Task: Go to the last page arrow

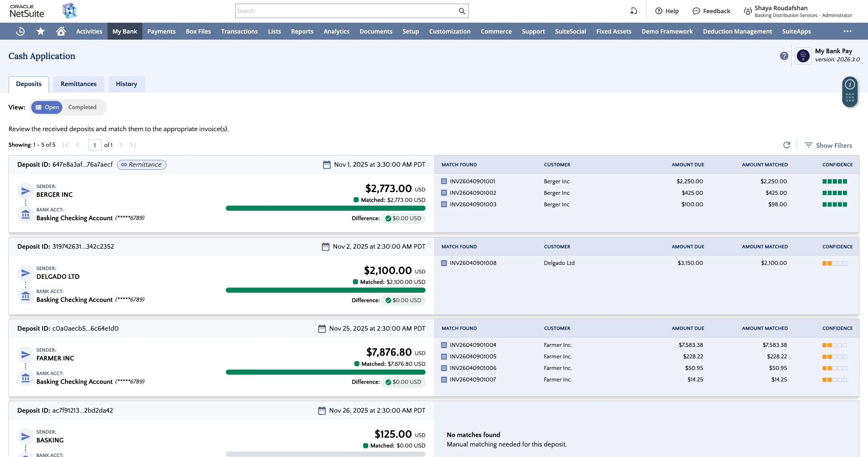Action: coord(133,145)
